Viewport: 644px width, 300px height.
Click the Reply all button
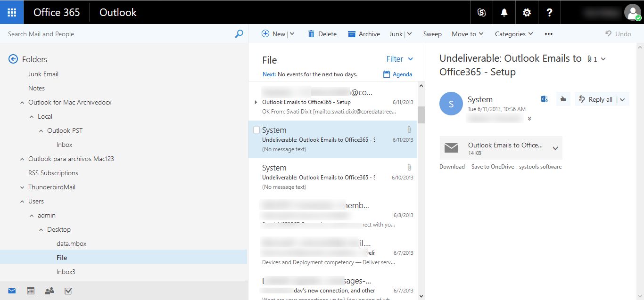click(x=595, y=99)
